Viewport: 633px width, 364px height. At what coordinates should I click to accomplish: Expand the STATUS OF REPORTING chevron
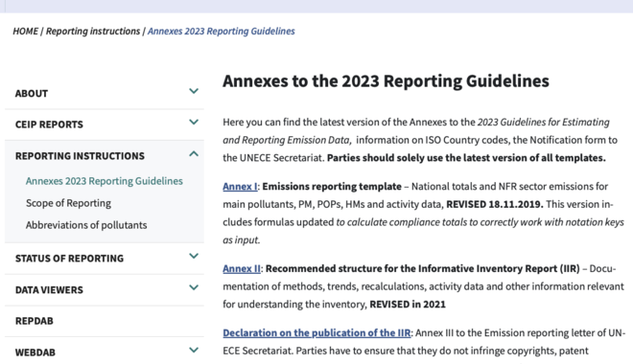point(194,256)
